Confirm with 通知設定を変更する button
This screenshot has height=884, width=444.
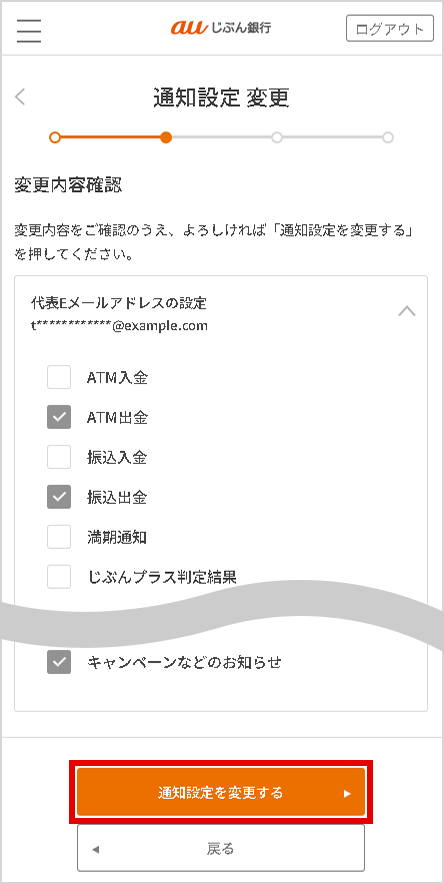click(x=221, y=792)
